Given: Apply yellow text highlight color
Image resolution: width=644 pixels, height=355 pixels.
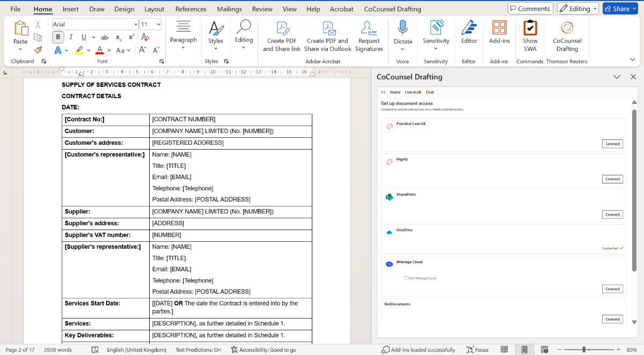Looking at the screenshot, I should tap(79, 50).
